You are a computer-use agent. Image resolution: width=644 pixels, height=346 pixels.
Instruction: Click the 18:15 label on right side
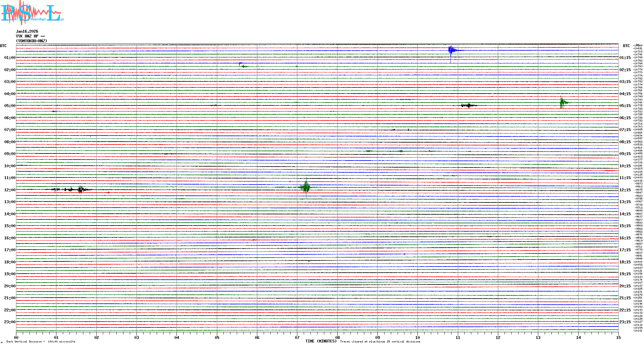(x=625, y=262)
